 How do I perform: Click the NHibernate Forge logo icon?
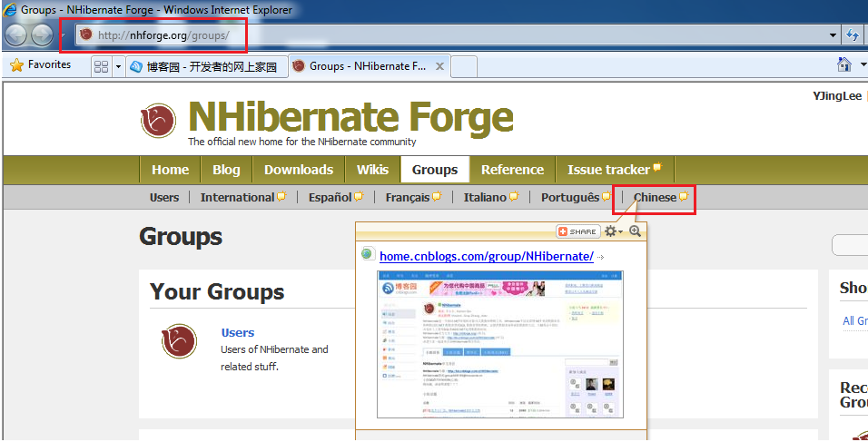pyautogui.click(x=158, y=120)
